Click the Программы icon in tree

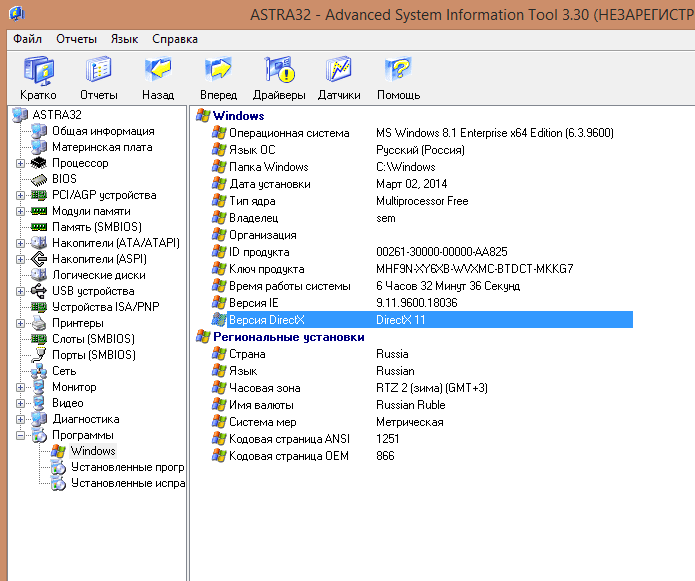pyautogui.click(x=39, y=435)
